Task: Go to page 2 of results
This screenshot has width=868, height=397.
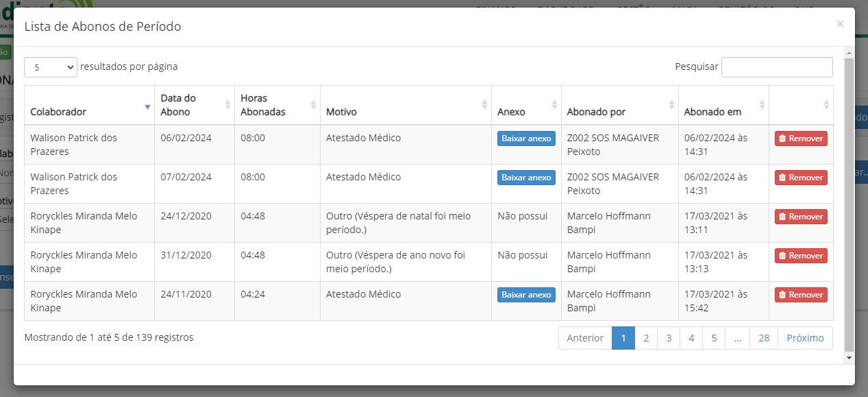Action: (x=646, y=338)
